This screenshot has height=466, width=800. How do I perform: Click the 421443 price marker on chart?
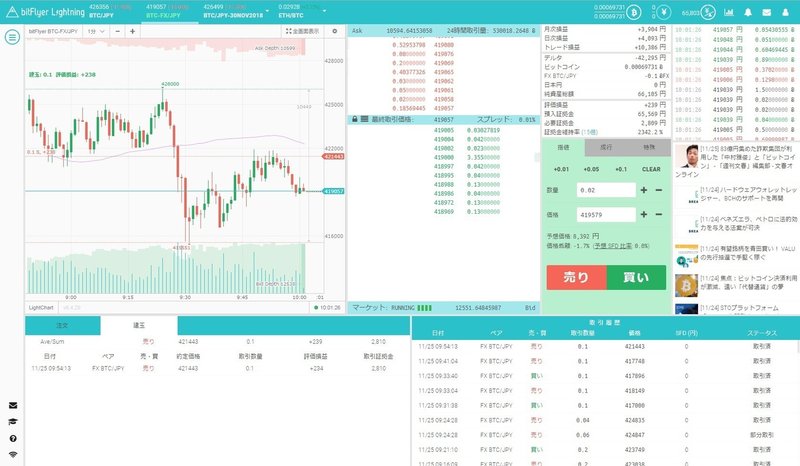point(333,157)
